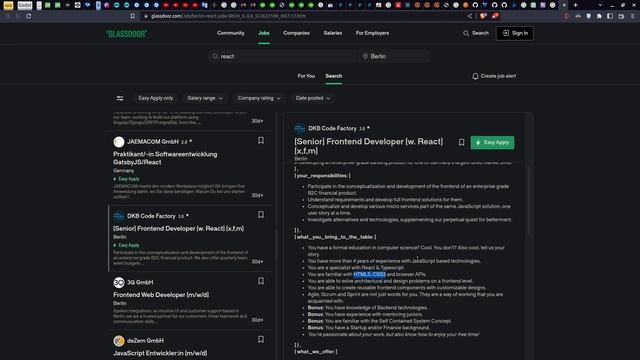The image size is (640, 360).
Task: Reload the page with browser refresh icon
Action: [29, 16]
